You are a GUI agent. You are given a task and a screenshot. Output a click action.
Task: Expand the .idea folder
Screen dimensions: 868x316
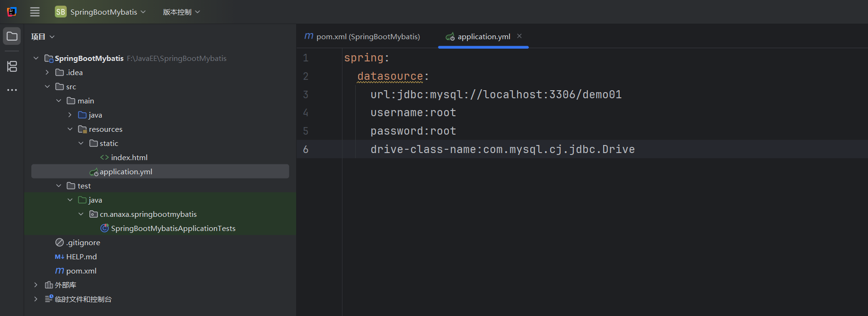(47, 72)
